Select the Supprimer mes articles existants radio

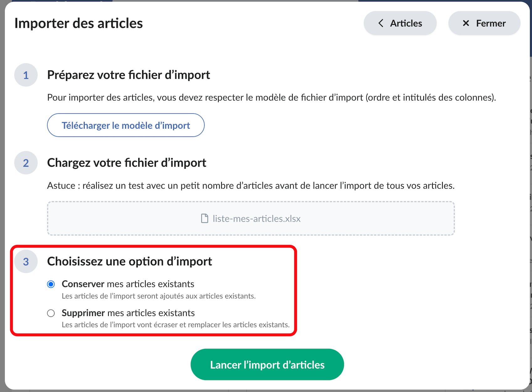[x=51, y=313]
